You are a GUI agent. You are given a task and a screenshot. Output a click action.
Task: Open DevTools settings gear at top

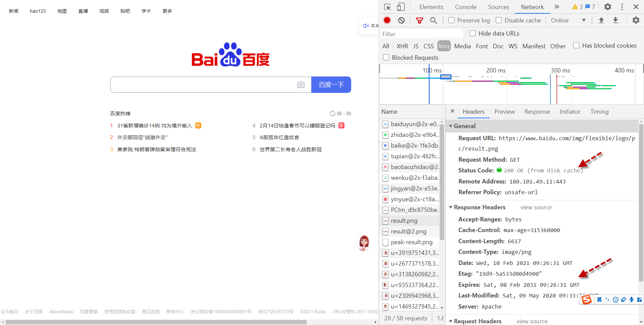point(607,7)
